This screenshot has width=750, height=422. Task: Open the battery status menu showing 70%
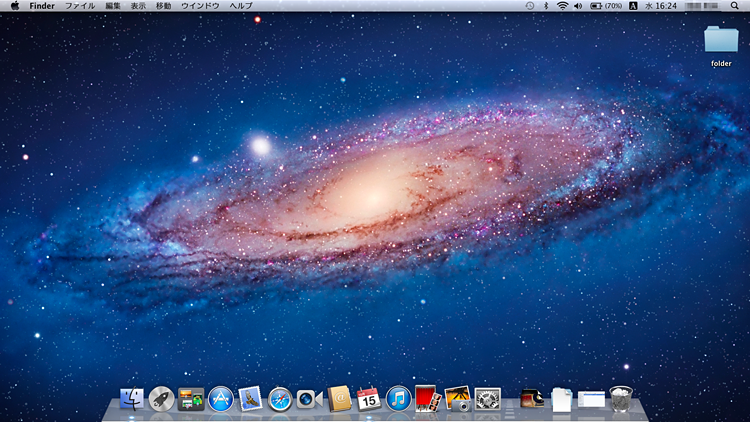[x=606, y=6]
